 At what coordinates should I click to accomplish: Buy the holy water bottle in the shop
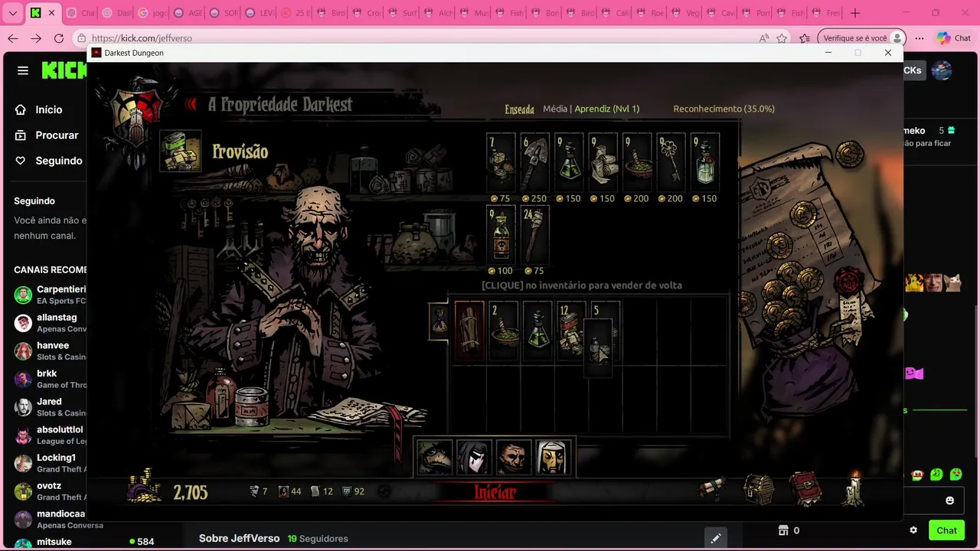point(704,162)
